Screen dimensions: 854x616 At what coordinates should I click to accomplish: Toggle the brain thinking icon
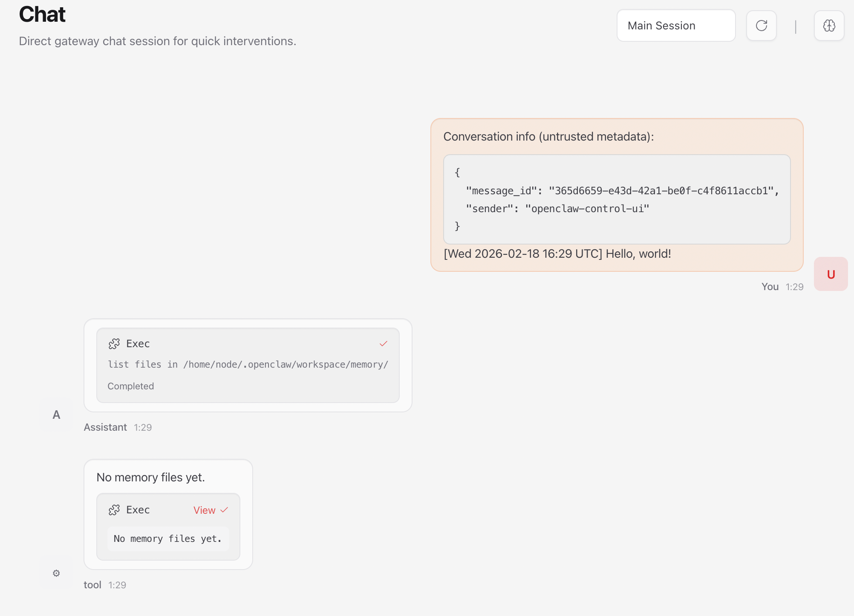coord(829,26)
